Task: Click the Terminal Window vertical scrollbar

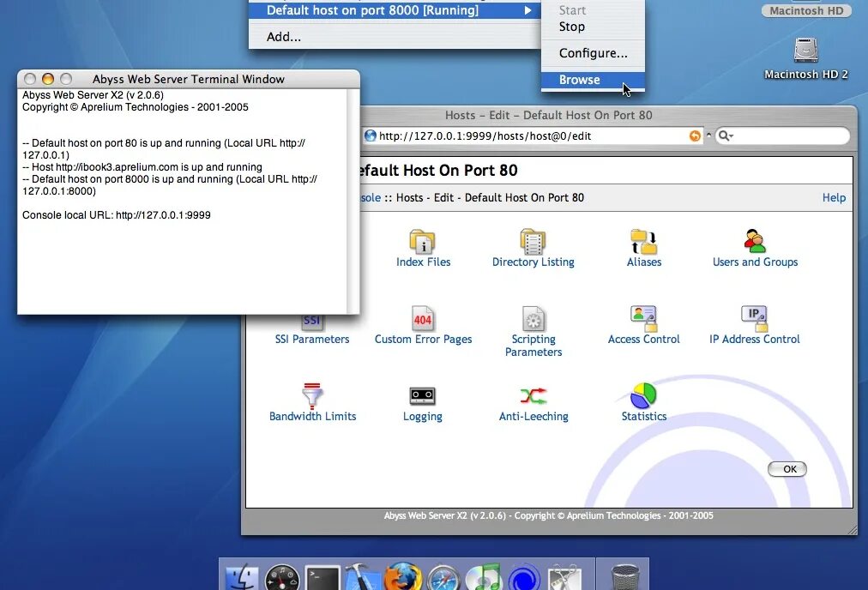Action: tap(353, 201)
